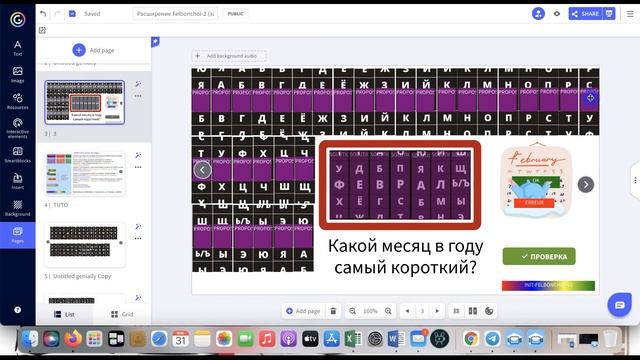640x360 pixels.
Task: Zoom out with minus magnifier
Action: pos(352,311)
